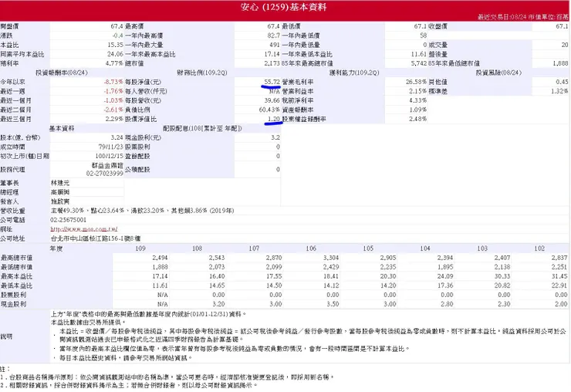Select the '開盤價' label

pos(9,26)
